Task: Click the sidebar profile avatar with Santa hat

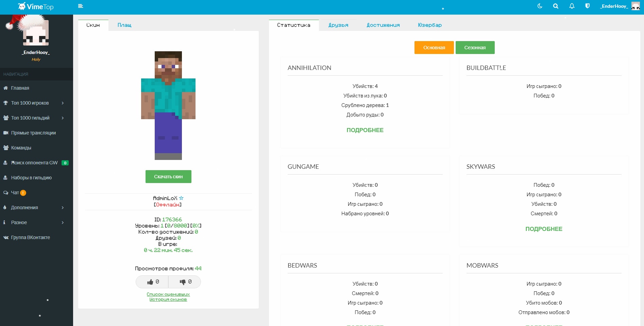Action: (x=36, y=32)
